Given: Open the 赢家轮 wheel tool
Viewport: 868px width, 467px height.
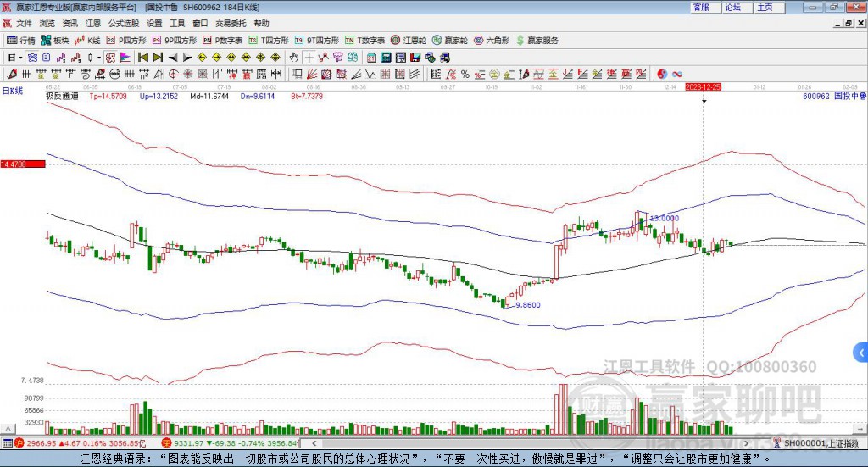Looking at the screenshot, I should click(450, 41).
